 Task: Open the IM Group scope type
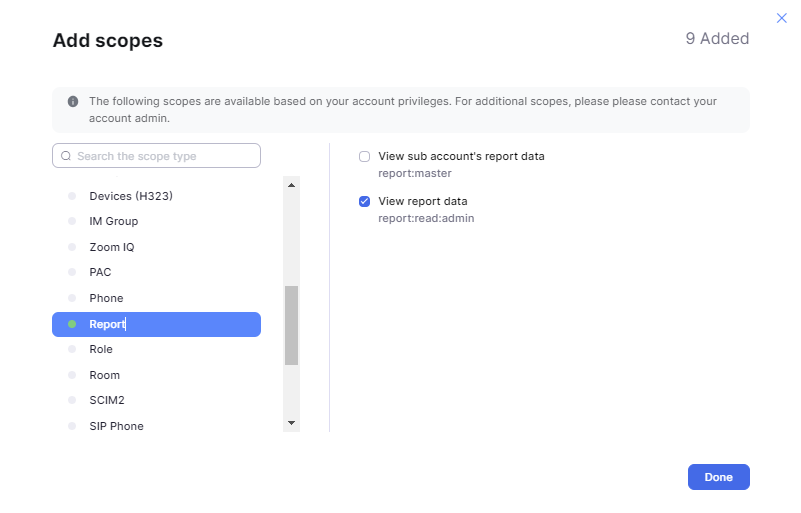coord(113,221)
